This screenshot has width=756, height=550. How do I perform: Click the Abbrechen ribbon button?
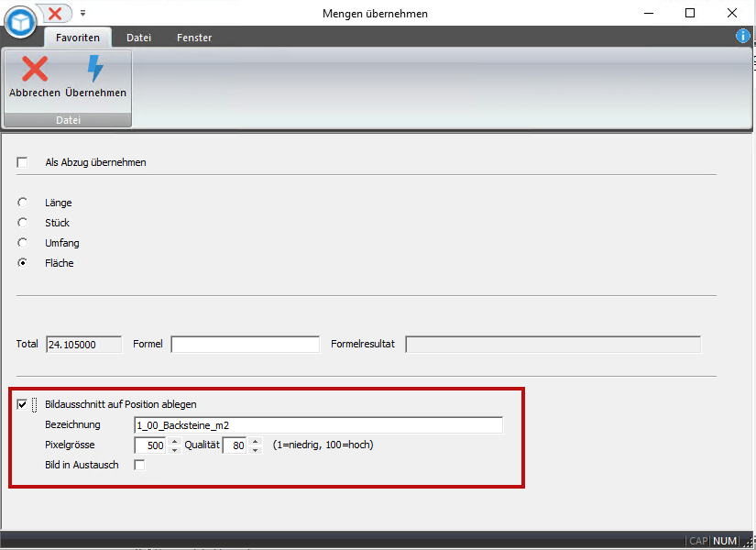[35, 78]
